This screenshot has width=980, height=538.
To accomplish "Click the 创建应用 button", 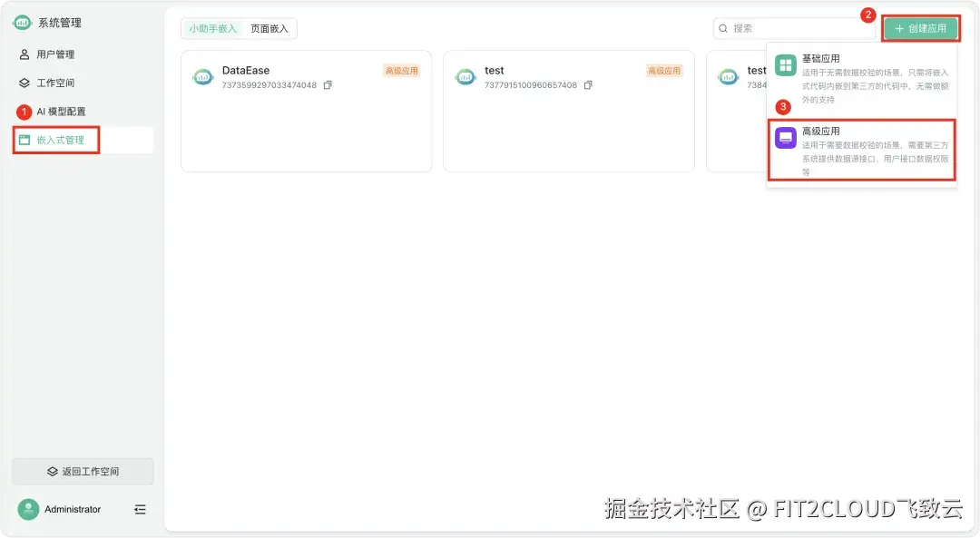I will (x=921, y=28).
